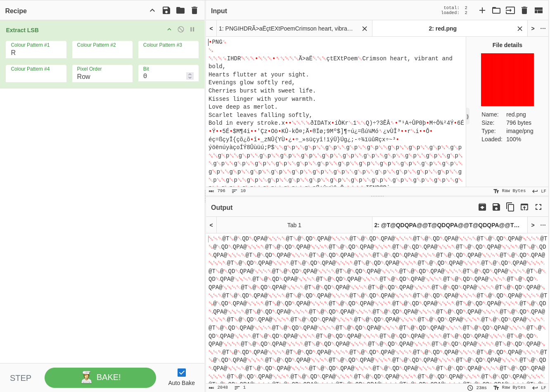Save the current recipe
This screenshot has width=550, height=392.
pos(166,10)
